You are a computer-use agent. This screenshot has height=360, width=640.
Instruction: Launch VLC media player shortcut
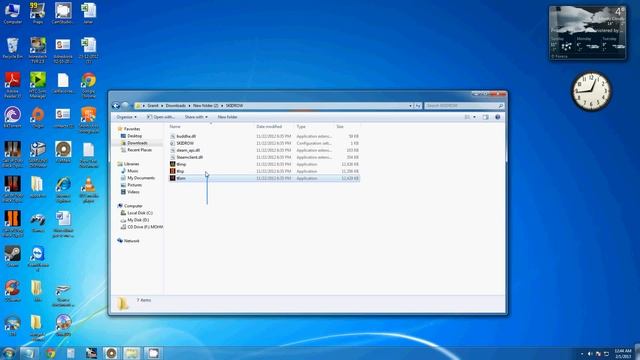pos(89,190)
